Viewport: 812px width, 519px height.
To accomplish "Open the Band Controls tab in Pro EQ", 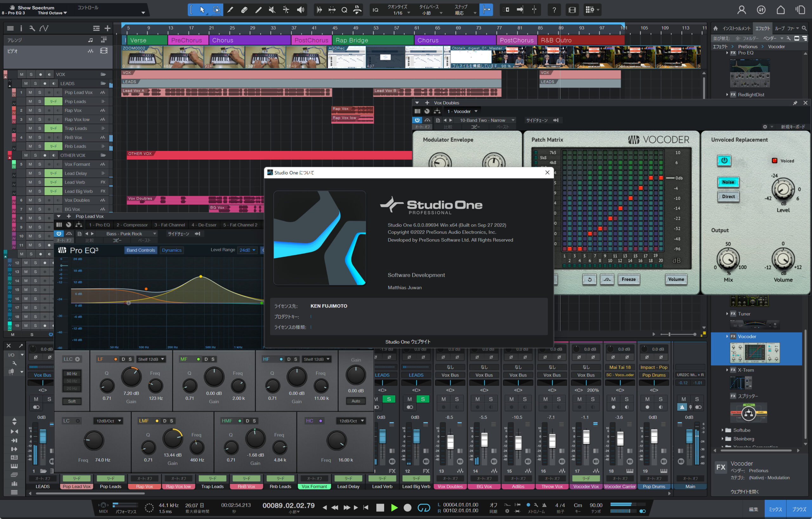I will click(141, 250).
